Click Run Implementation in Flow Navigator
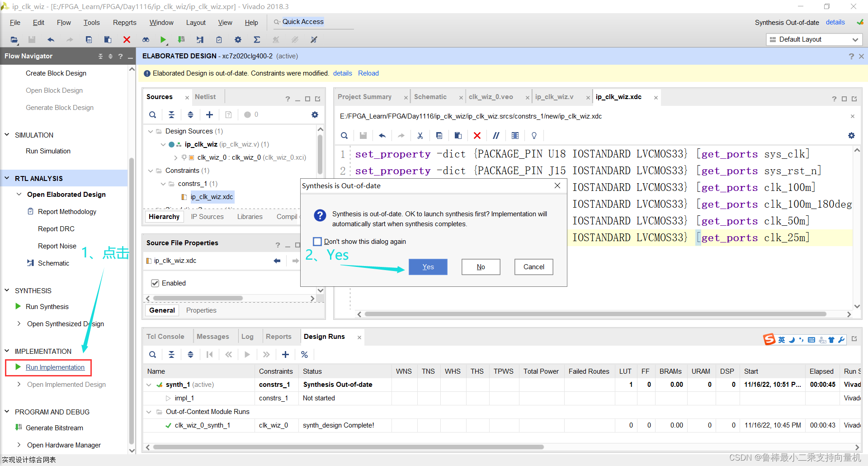The width and height of the screenshot is (868, 466). coord(55,367)
